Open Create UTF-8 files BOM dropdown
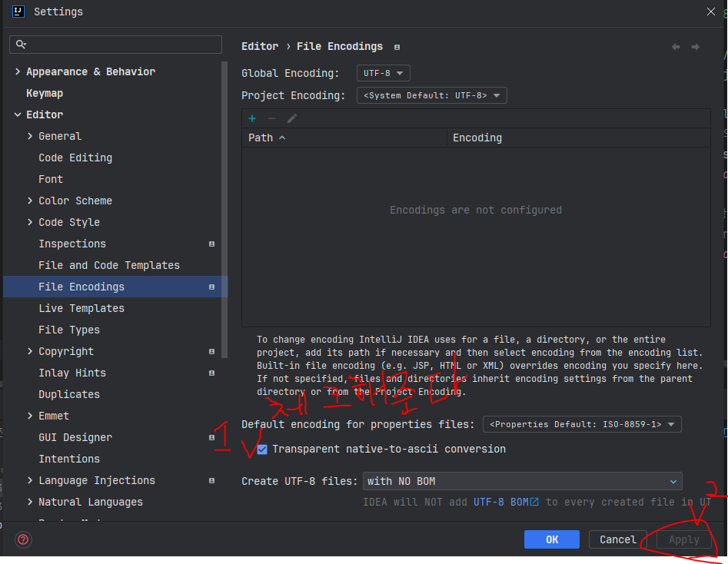Viewport: 728px width, 564px height. coord(522,481)
